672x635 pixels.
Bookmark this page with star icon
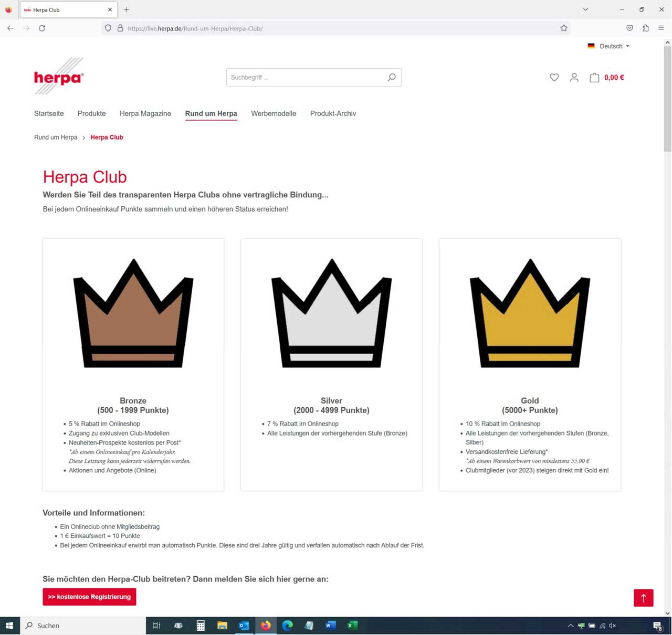[564, 28]
